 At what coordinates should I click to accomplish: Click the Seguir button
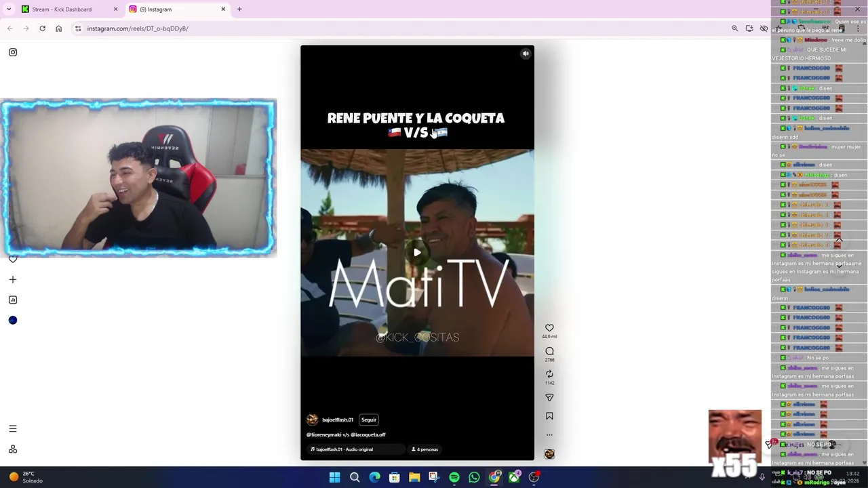pyautogui.click(x=369, y=420)
